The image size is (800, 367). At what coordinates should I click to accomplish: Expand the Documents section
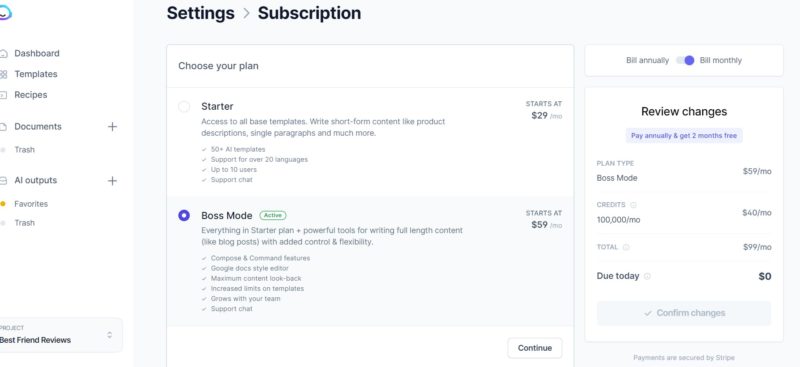click(38, 127)
